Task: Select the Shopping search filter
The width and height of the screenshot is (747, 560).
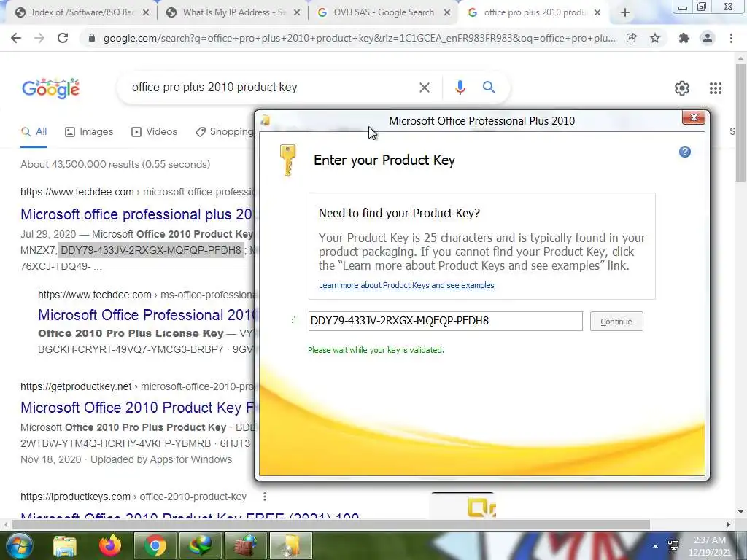Action: pyautogui.click(x=225, y=132)
